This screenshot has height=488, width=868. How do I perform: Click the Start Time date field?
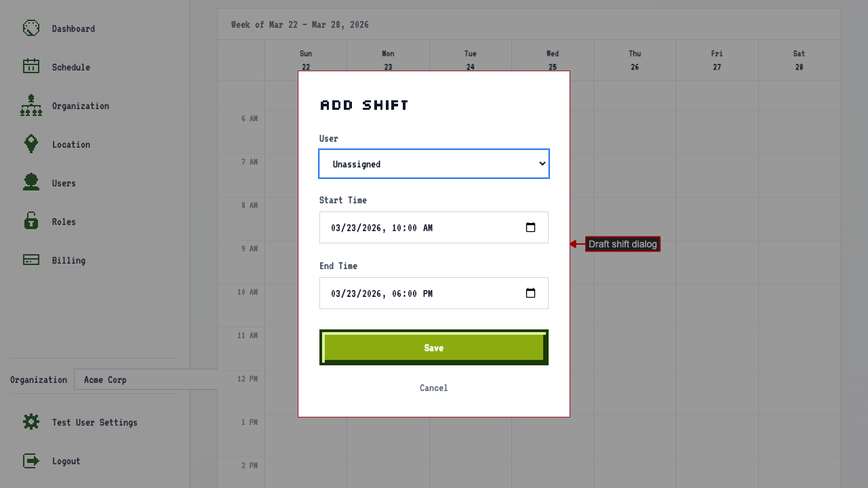tap(434, 228)
